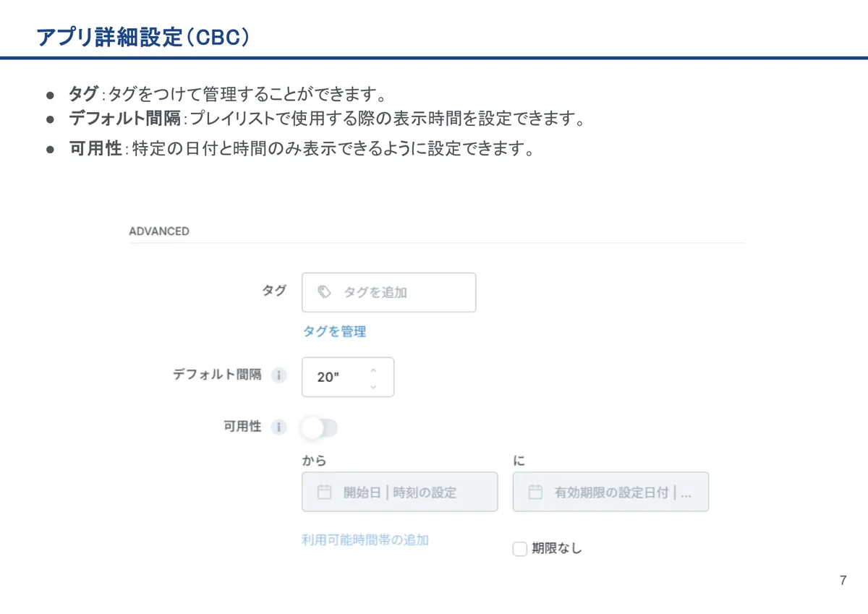The height and width of the screenshot is (614, 868).
Task: Click the から label above the start date
Action: (314, 461)
